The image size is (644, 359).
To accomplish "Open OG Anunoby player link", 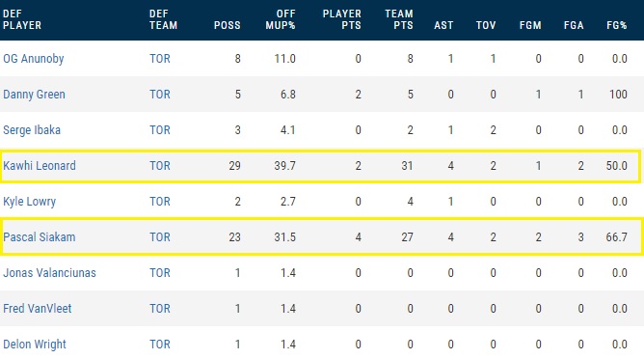I will 34,59.
